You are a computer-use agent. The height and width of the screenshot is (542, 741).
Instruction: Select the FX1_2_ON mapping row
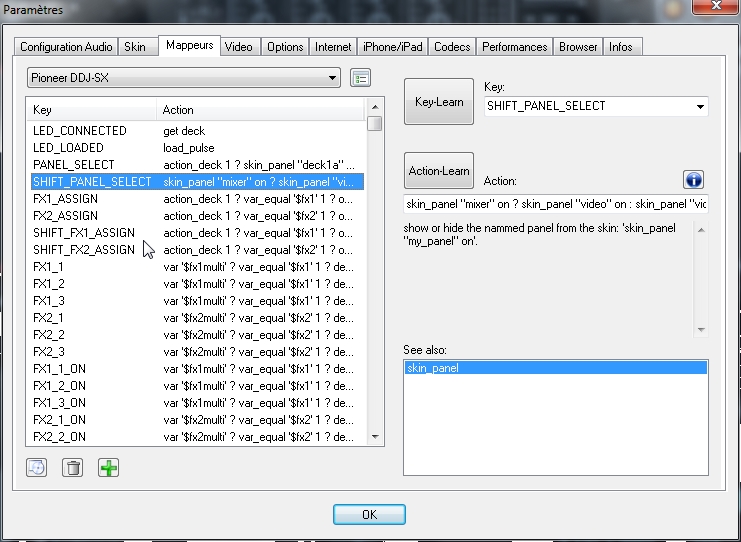(x=197, y=386)
